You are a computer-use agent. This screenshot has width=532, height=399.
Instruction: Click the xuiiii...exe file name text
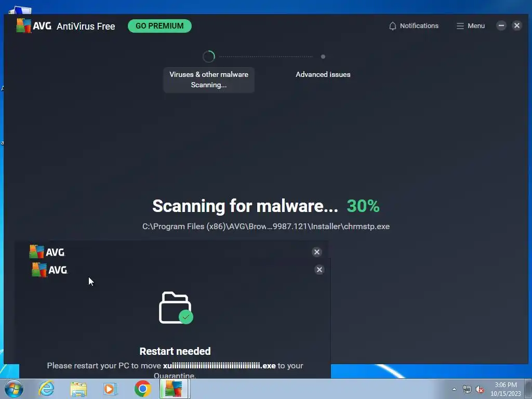[219, 366]
